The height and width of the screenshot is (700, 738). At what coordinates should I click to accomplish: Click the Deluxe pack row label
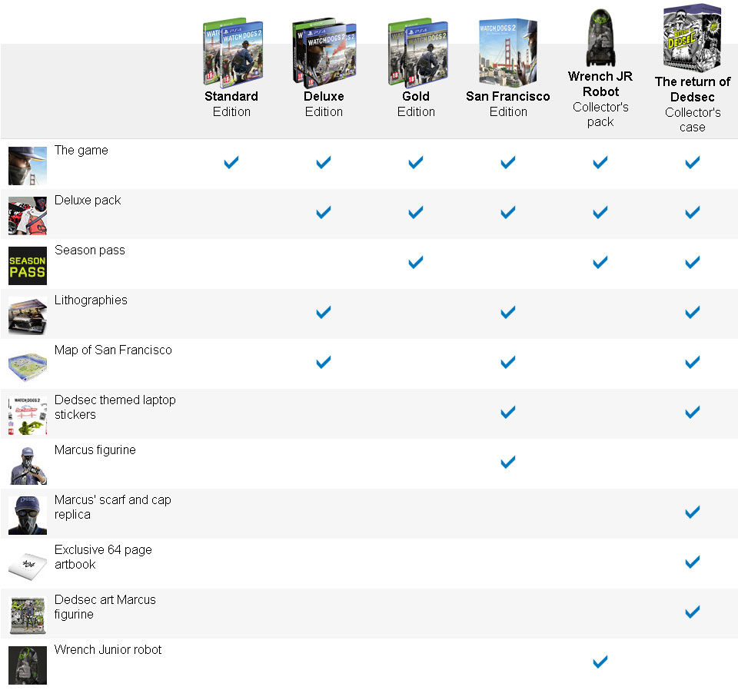pos(88,201)
